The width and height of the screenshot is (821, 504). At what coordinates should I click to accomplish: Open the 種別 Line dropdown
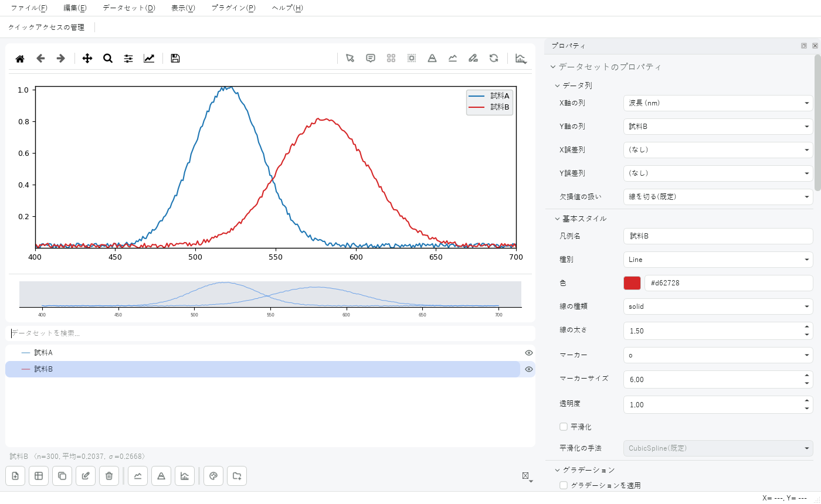point(718,260)
